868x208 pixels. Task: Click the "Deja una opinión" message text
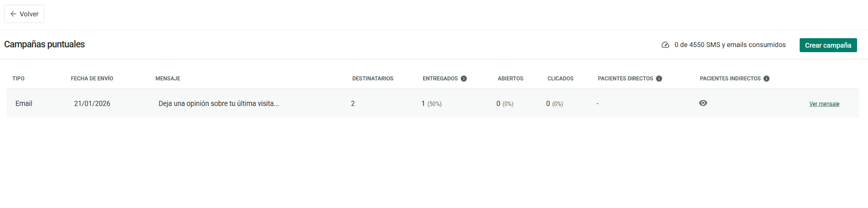pos(219,104)
